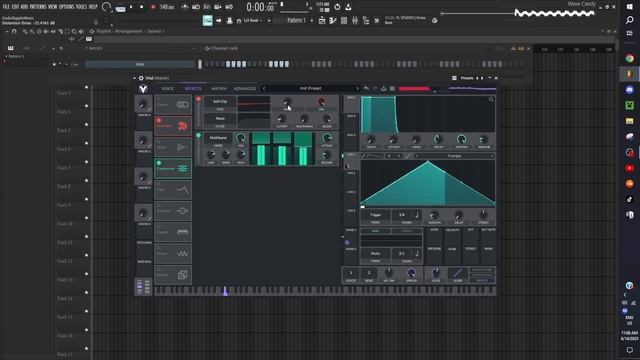Open Discord from the Windows taskbar
The height and width of the screenshot is (360, 640).
(x=629, y=89)
